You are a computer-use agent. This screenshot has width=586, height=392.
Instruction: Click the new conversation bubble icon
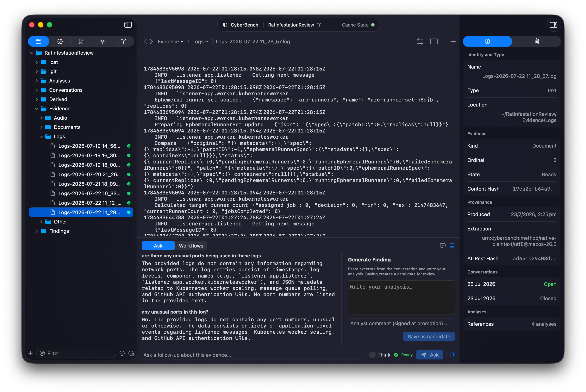click(x=443, y=246)
